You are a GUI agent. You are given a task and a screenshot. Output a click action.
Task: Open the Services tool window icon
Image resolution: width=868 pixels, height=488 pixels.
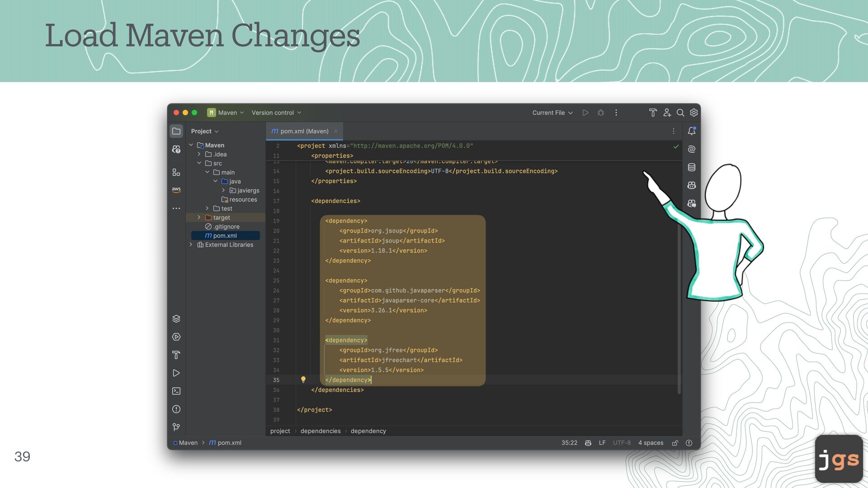tap(176, 337)
